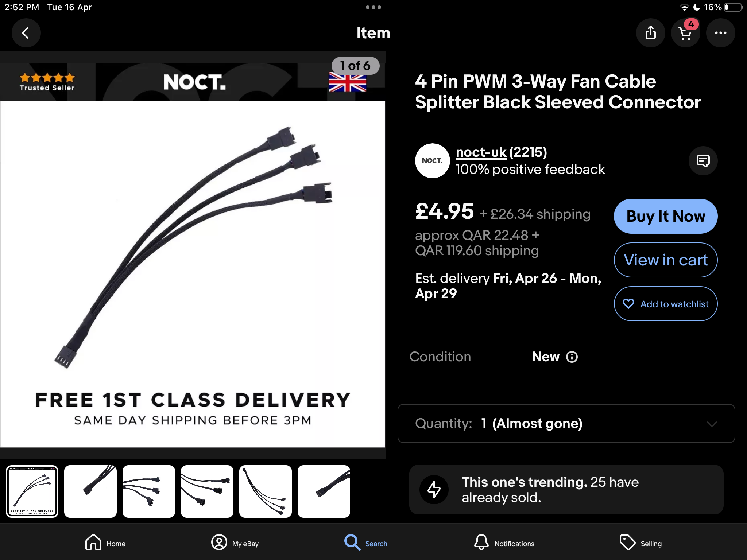Open the Selling tab
This screenshot has width=747, height=560.
[x=640, y=543]
